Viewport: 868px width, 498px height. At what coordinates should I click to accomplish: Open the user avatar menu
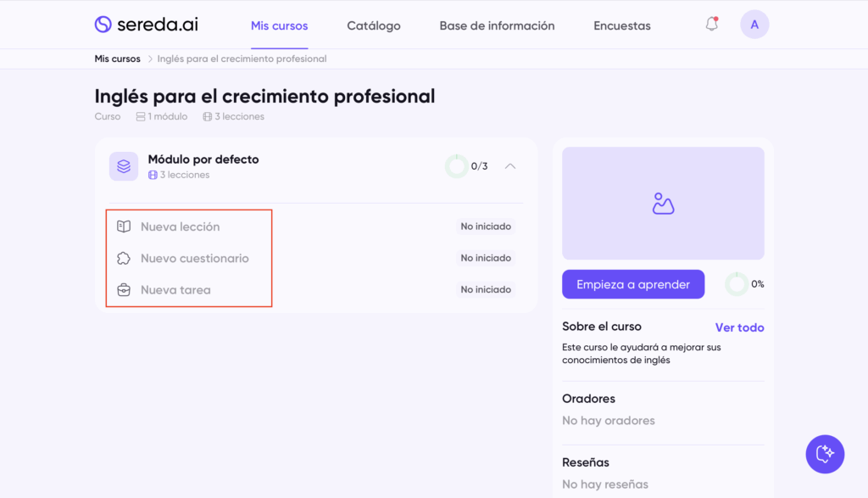click(754, 25)
